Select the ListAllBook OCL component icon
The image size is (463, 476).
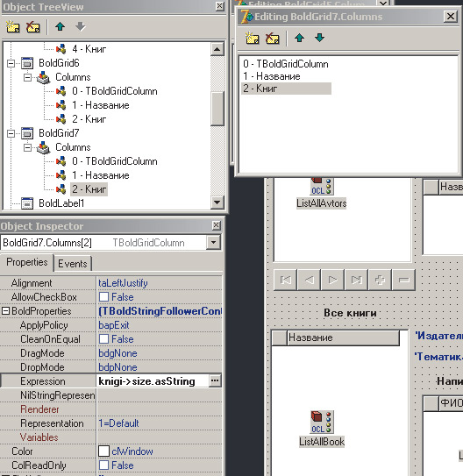point(322,422)
